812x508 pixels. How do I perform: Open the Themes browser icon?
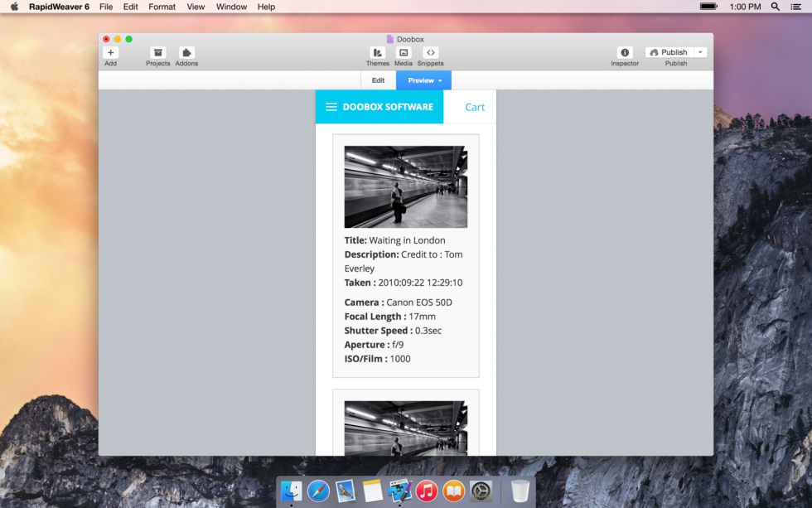(x=378, y=52)
